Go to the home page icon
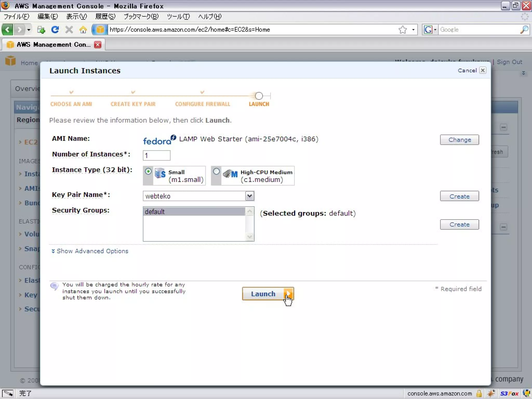Screen dimensions: 532x399 83,30
